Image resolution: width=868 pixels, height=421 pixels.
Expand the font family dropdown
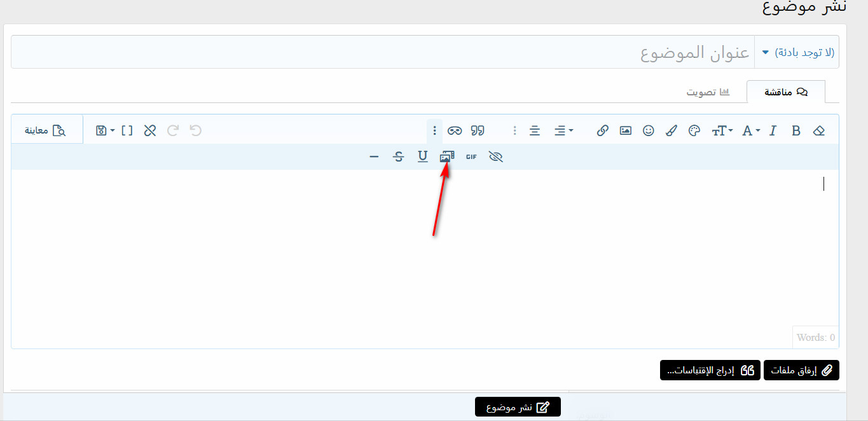click(750, 131)
